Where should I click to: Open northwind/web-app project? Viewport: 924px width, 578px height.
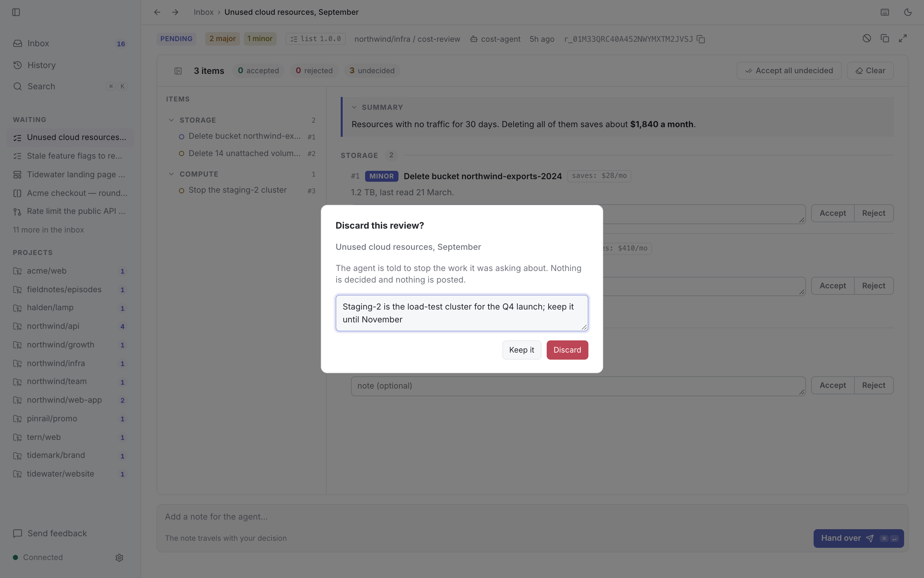pyautogui.click(x=70, y=400)
